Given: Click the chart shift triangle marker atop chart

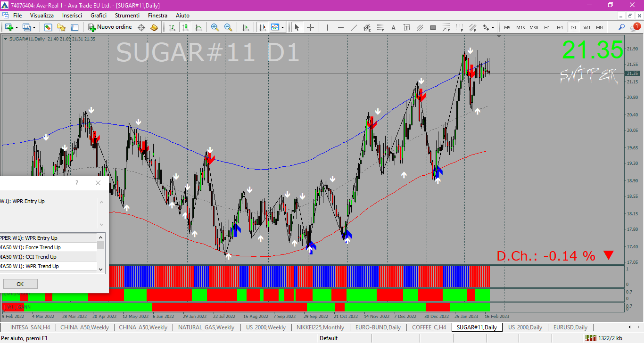Looking at the screenshot, I should click(499, 36).
